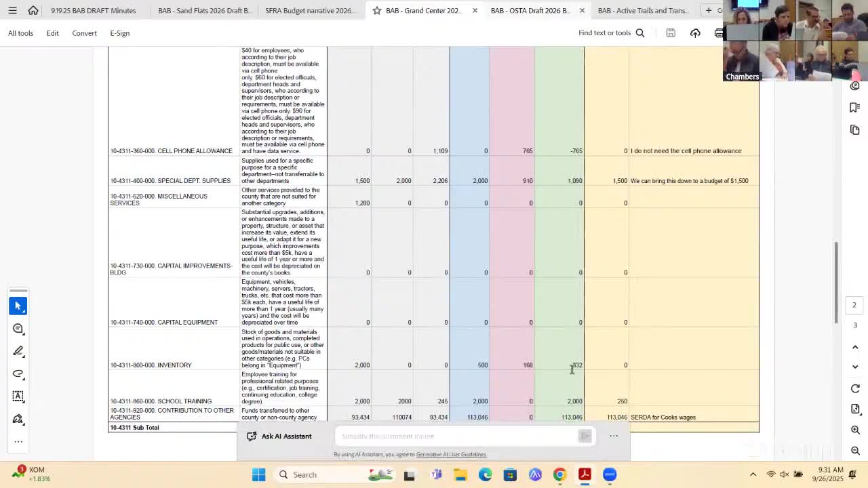Open the Bookmarks panel icon
Screen dimensions: 868x488
tap(854, 107)
